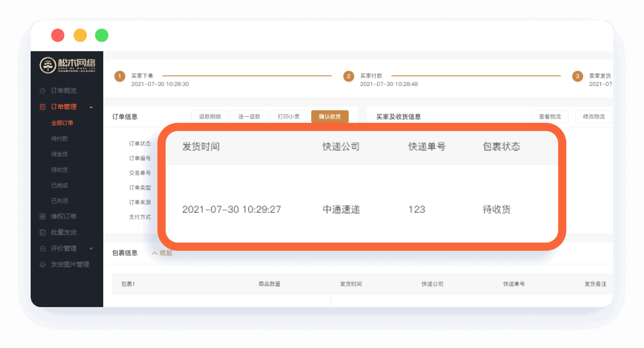Collapse 包裹信息 using the 收起 toggle

pos(162,253)
